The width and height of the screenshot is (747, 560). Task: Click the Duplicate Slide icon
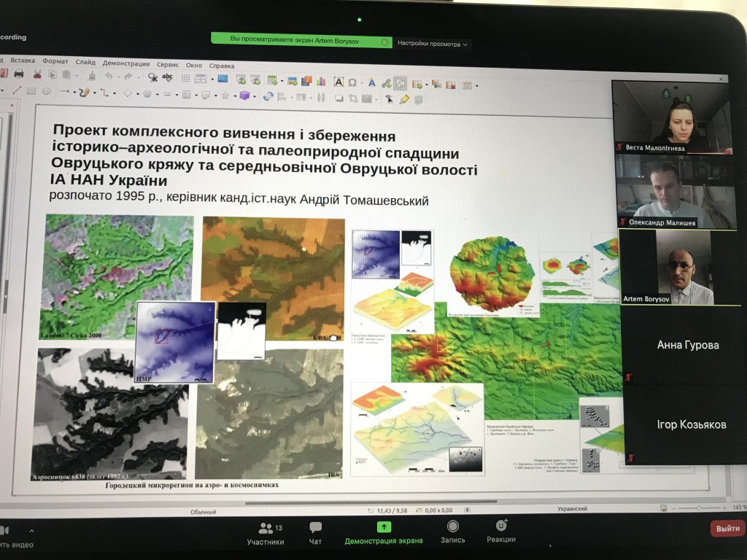tap(436, 85)
